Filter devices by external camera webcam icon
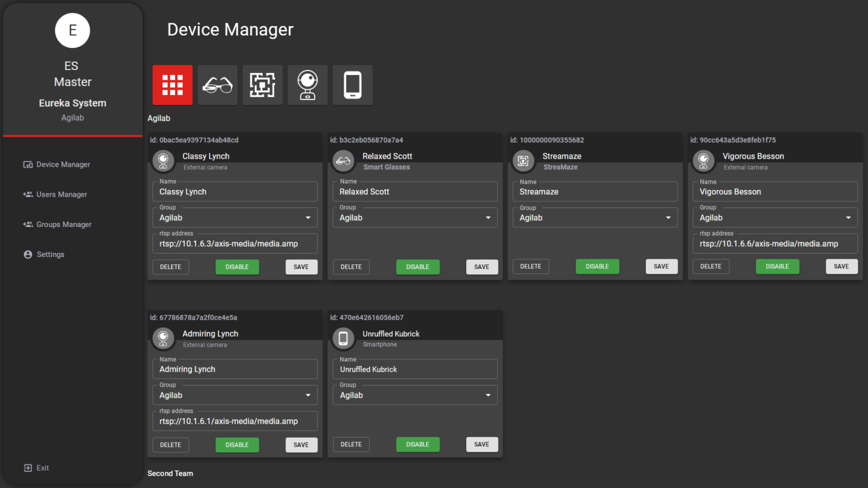Screen dimensions: 868x488 point(307,85)
